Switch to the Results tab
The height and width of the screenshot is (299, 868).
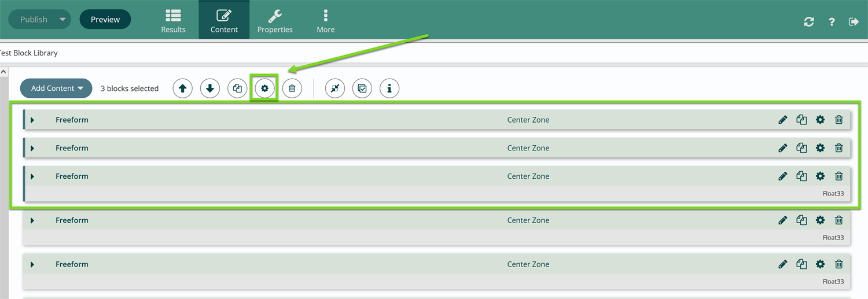click(x=174, y=20)
